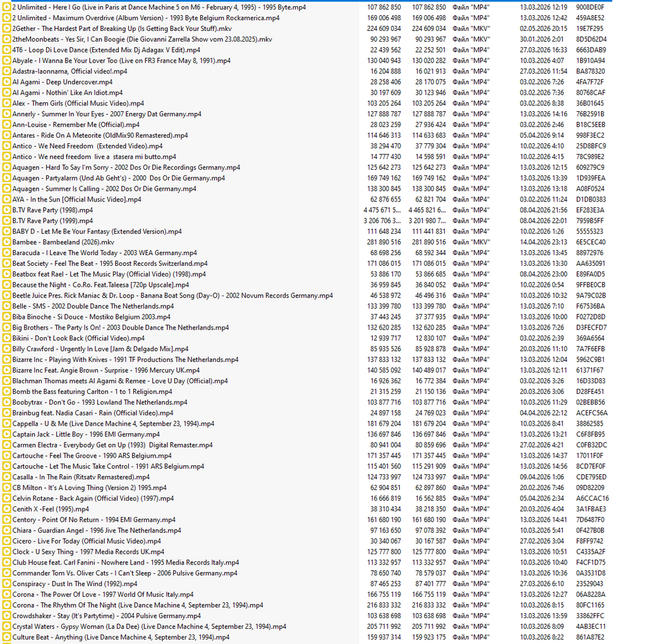
Task: Select Commander Tom Vs. Oliver Cats file
Action: point(124,573)
